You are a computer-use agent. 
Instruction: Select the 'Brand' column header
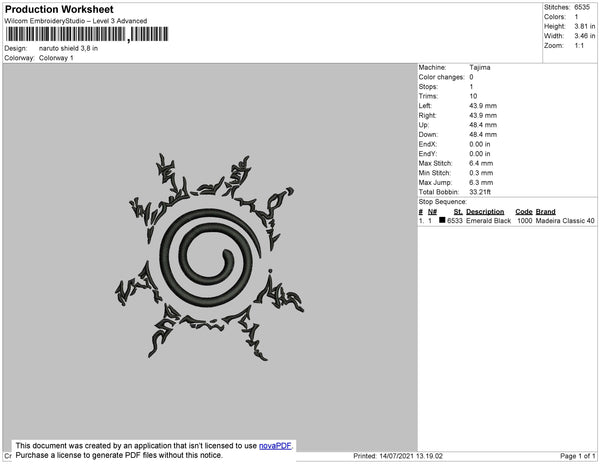[545, 212]
